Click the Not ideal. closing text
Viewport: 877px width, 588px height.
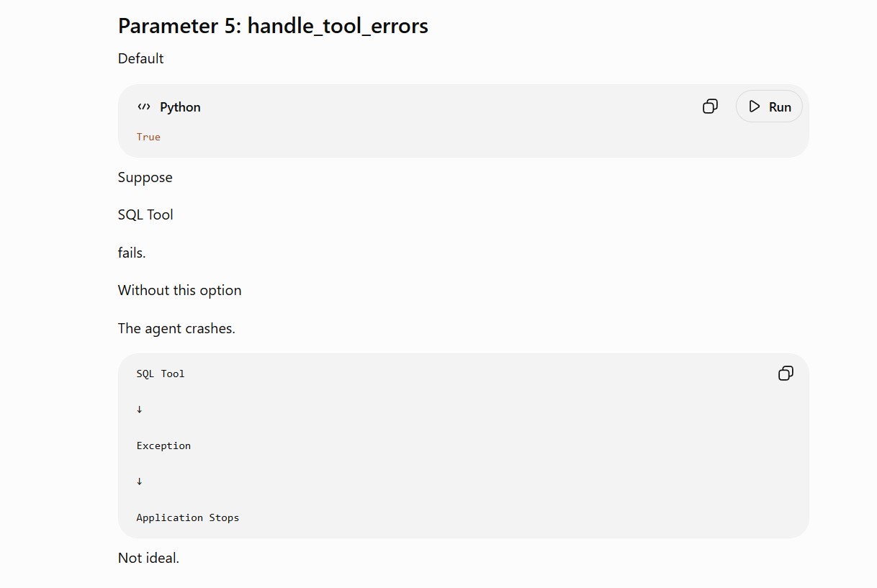(148, 558)
